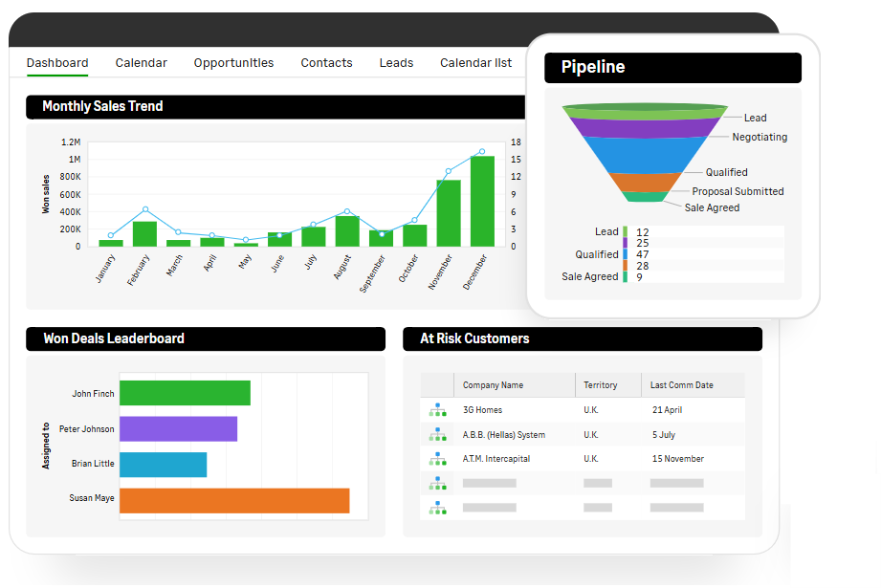The image size is (881, 588).
Task: Select the Leads tab
Action: coord(395,62)
